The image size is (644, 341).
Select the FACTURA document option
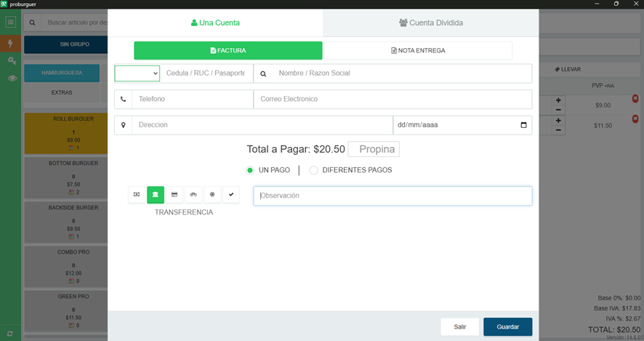[x=228, y=51]
